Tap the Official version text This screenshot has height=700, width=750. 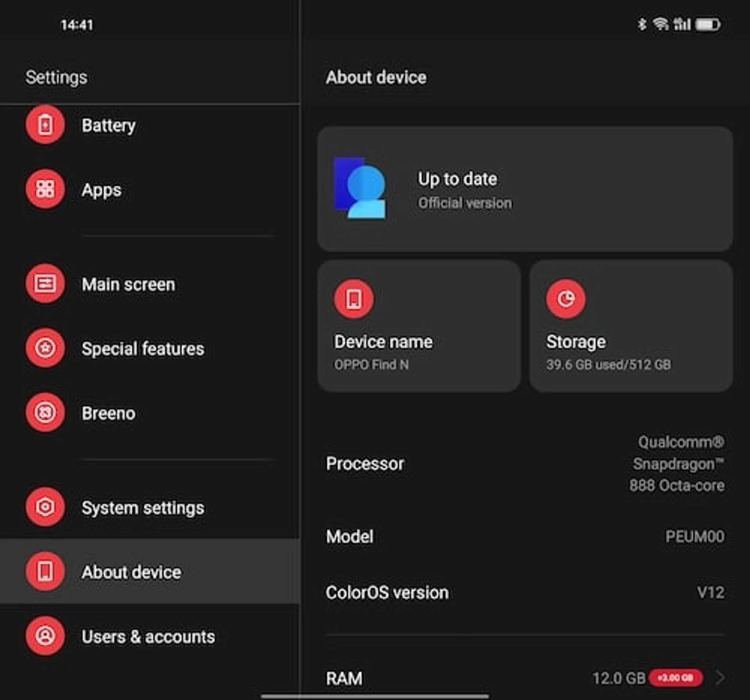(465, 203)
